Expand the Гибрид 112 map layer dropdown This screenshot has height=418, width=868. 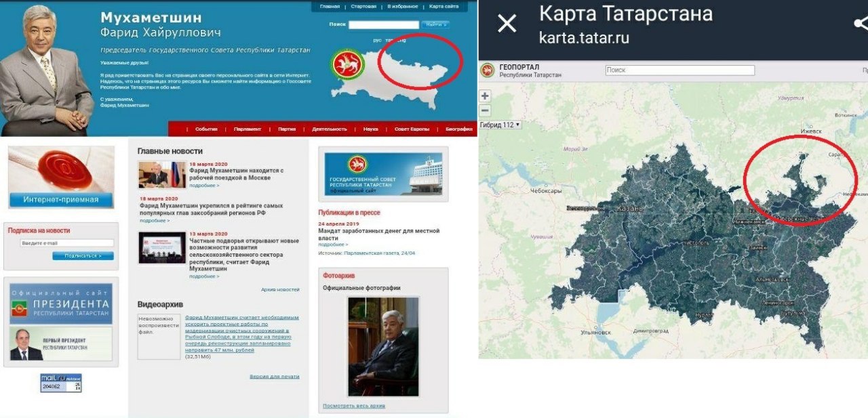(x=500, y=125)
